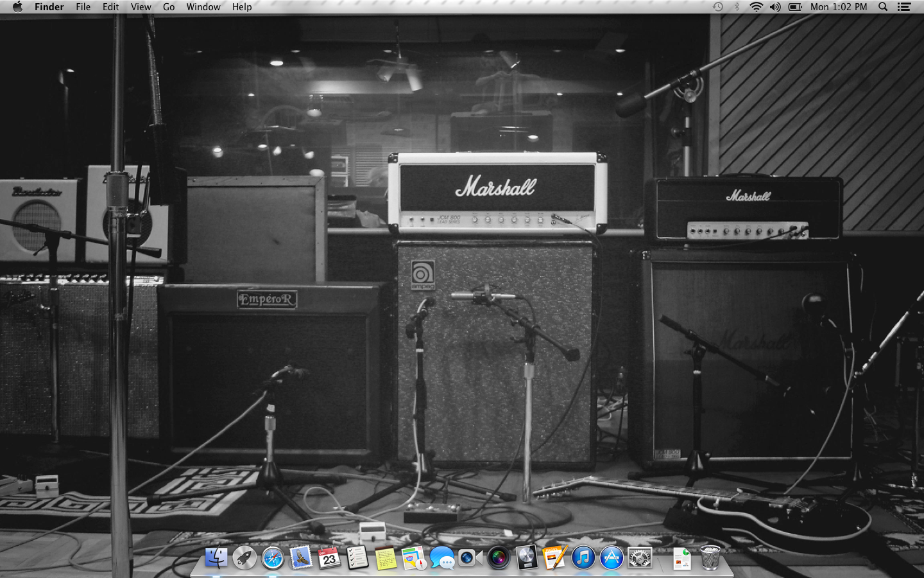Screen dimensions: 924x578
Task: Open the yellow Stickies notes icon
Action: (386, 557)
